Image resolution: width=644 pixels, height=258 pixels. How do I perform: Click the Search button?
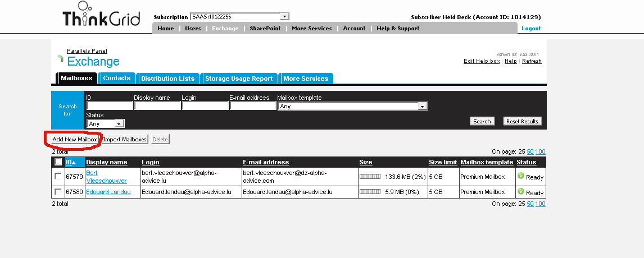[482, 121]
